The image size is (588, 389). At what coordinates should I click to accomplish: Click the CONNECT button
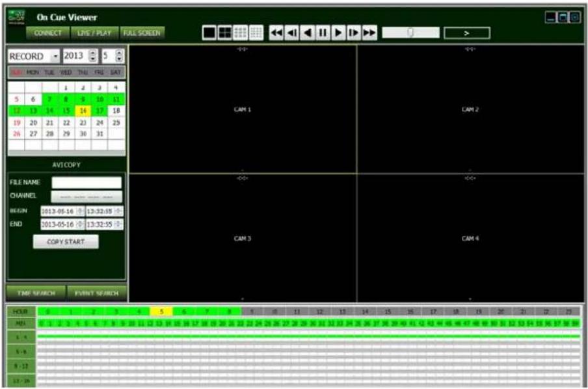pos(48,33)
